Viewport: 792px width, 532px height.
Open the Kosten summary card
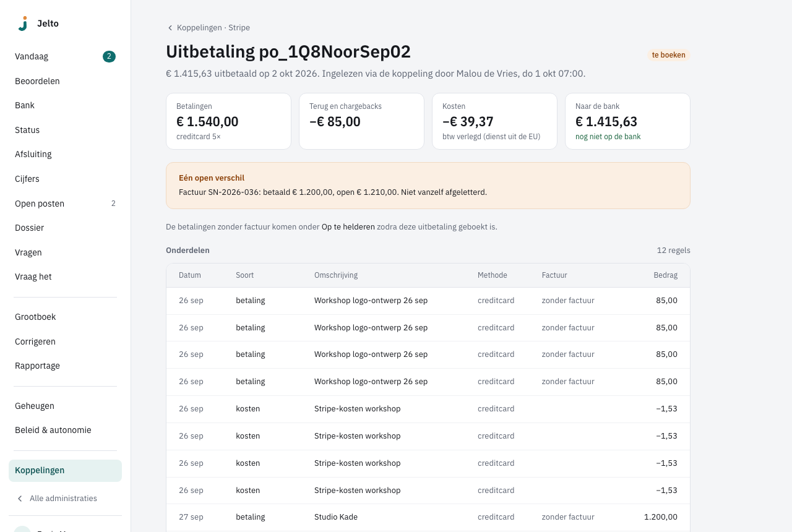494,121
